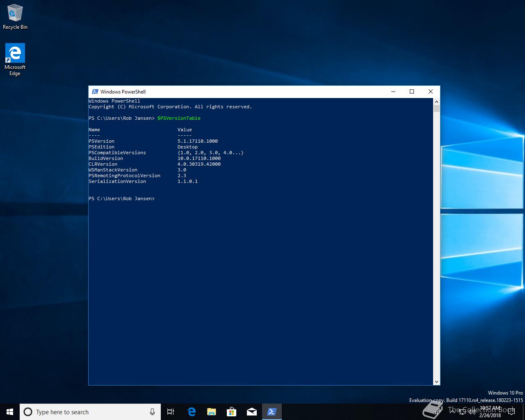The width and height of the screenshot is (525, 420).
Task: Click the PSVersion value 5.1.17110.1000
Action: coord(198,141)
